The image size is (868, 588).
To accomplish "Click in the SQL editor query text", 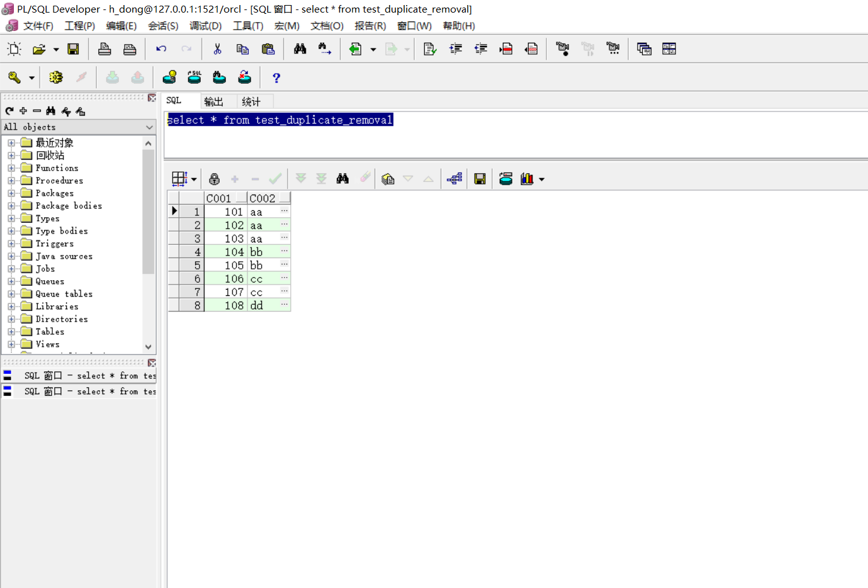I will (x=280, y=120).
